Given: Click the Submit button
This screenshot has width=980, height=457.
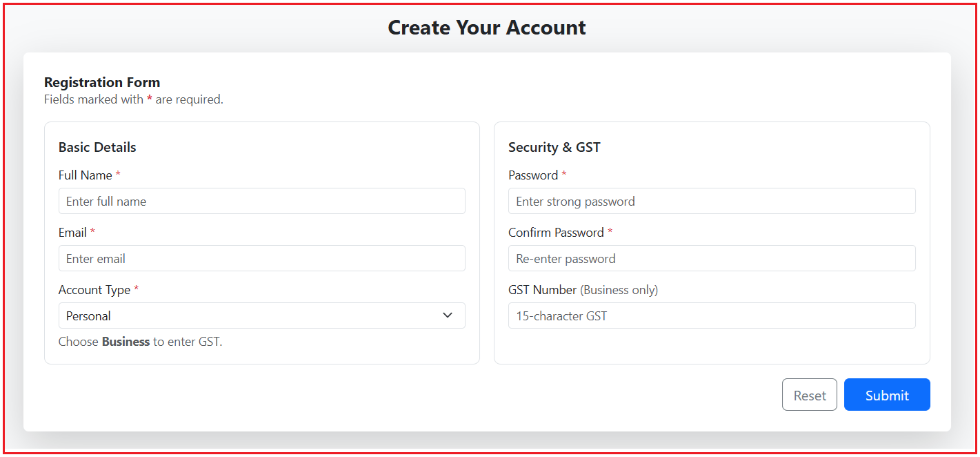Looking at the screenshot, I should (887, 394).
